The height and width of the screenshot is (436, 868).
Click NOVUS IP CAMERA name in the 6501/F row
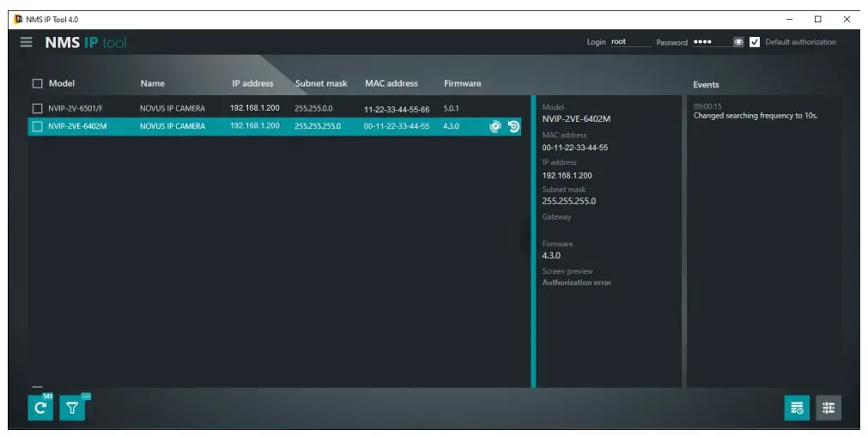pos(173,108)
